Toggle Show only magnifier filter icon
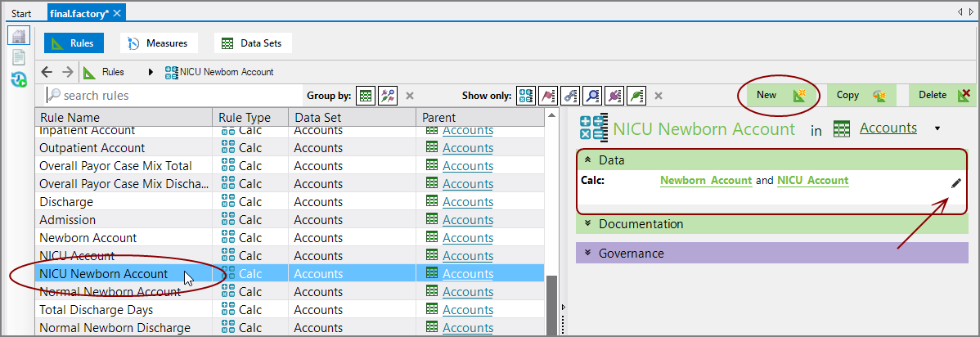Image resolution: width=980 pixels, height=337 pixels. pyautogui.click(x=593, y=96)
